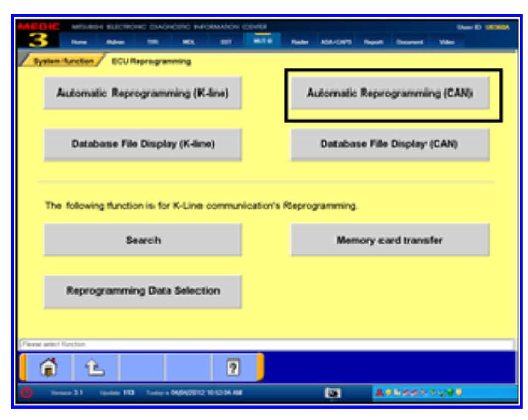Open Automatic Reprogramming (CAN)

[390, 93]
